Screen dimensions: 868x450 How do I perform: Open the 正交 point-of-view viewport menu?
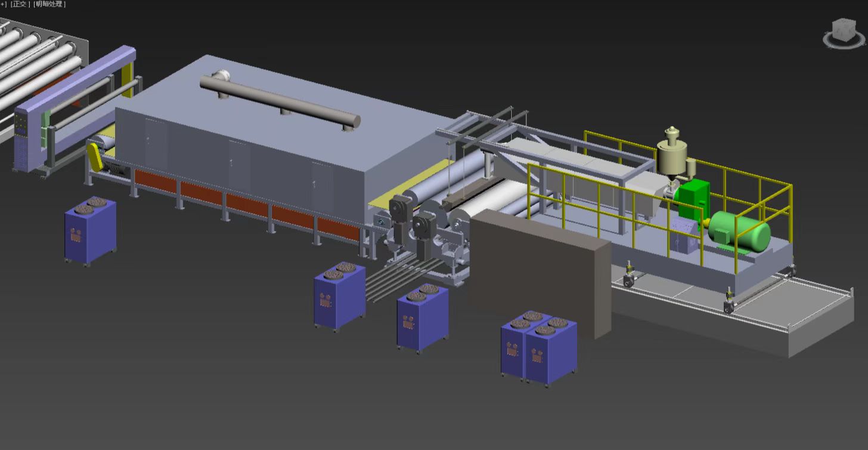click(x=20, y=4)
